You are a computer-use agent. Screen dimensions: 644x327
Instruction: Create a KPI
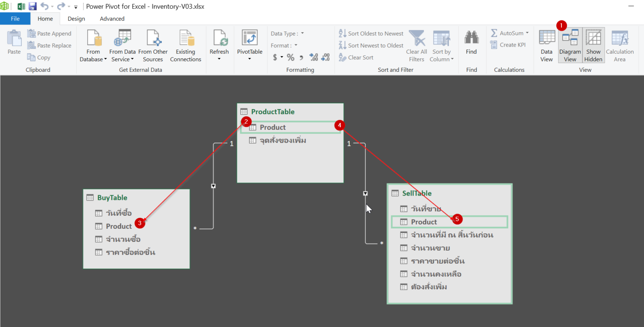coord(509,44)
